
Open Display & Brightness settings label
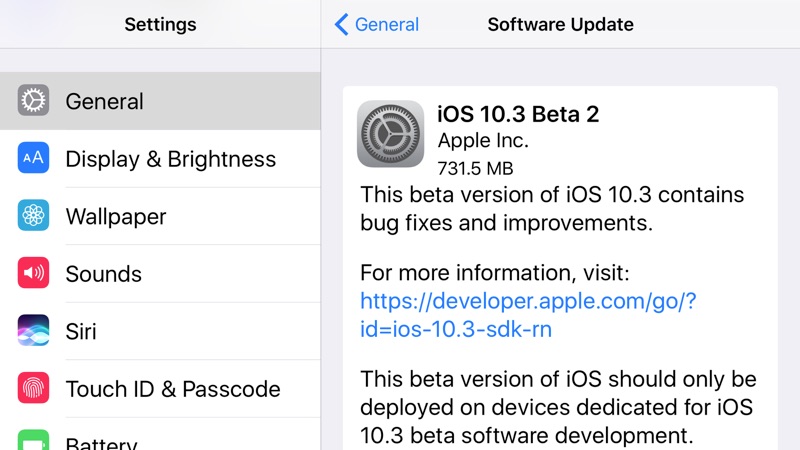170,159
